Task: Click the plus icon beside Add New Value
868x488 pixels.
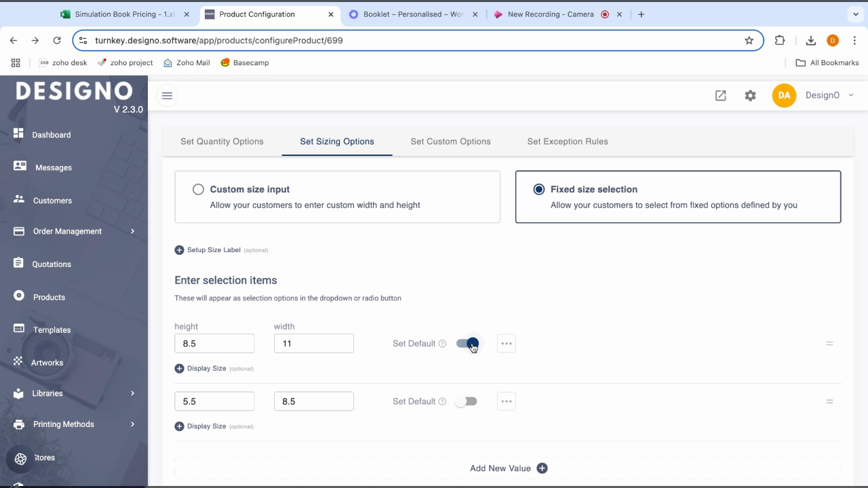Action: click(x=542, y=468)
